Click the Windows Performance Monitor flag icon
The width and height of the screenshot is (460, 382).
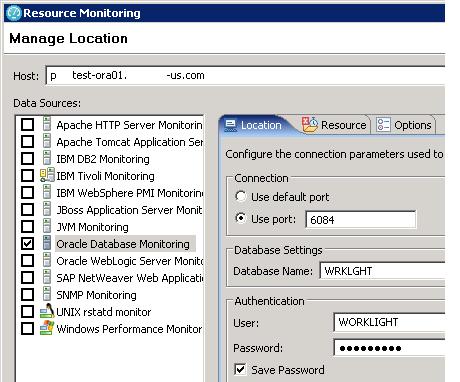click(x=47, y=328)
